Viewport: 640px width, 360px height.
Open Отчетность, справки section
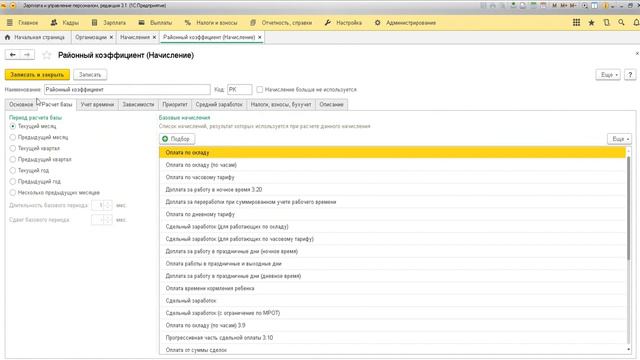pyautogui.click(x=281, y=23)
